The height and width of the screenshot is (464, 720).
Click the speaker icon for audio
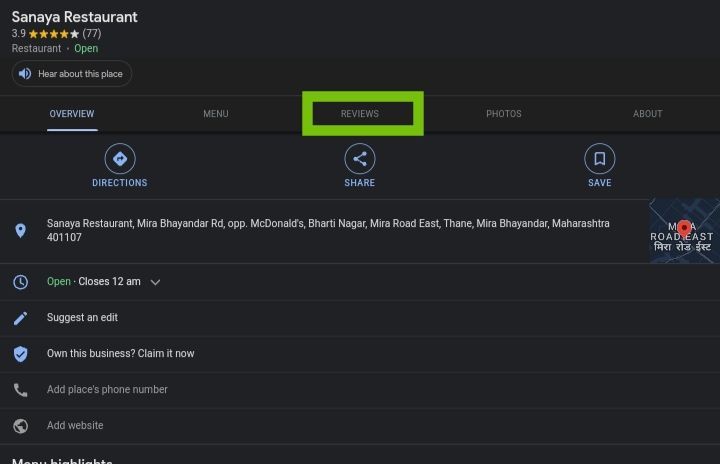tap(25, 74)
